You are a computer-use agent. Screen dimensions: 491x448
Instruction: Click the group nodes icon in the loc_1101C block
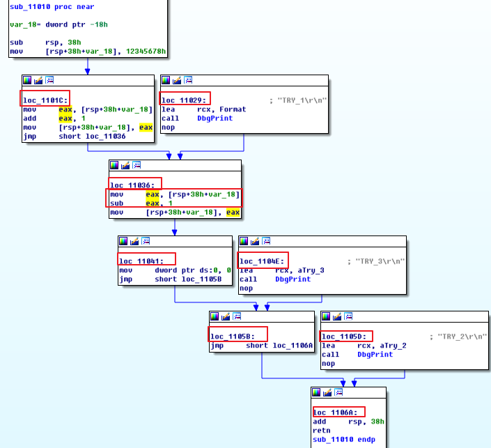tap(49, 81)
